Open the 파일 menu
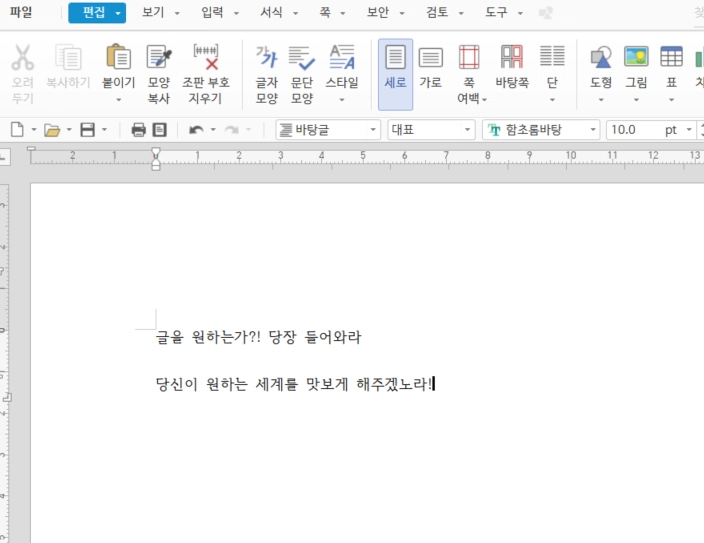Screen dimensions: 704x543 (21, 13)
